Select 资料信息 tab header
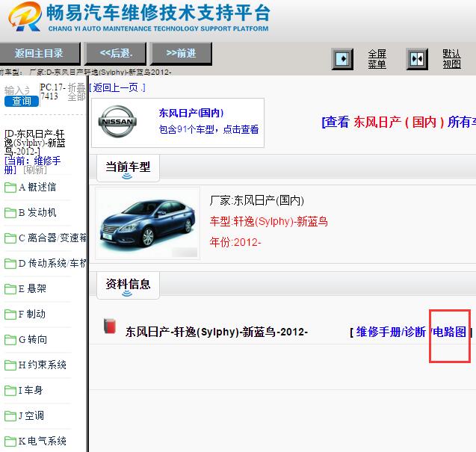 click(128, 285)
